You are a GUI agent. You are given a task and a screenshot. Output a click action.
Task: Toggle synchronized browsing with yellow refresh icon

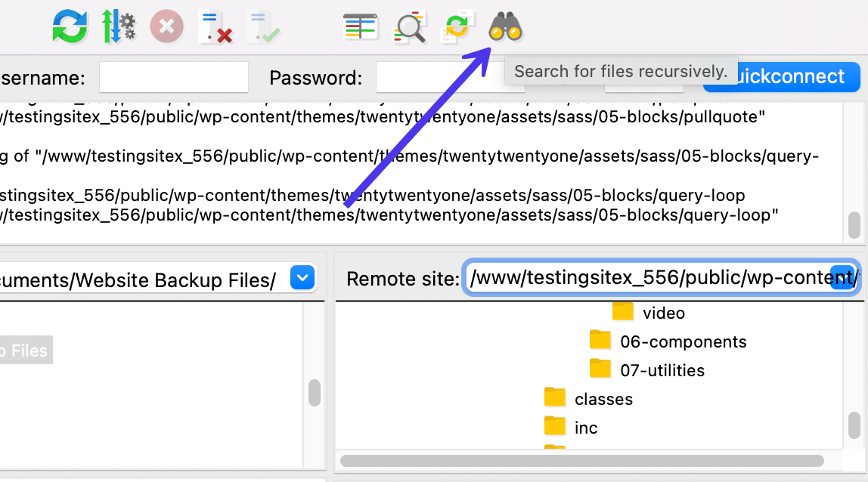click(x=457, y=27)
